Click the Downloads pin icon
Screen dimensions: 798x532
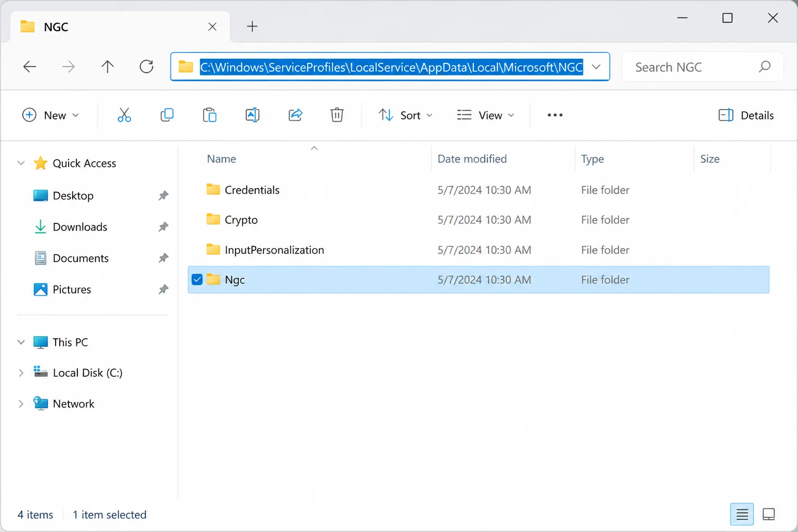click(x=163, y=227)
